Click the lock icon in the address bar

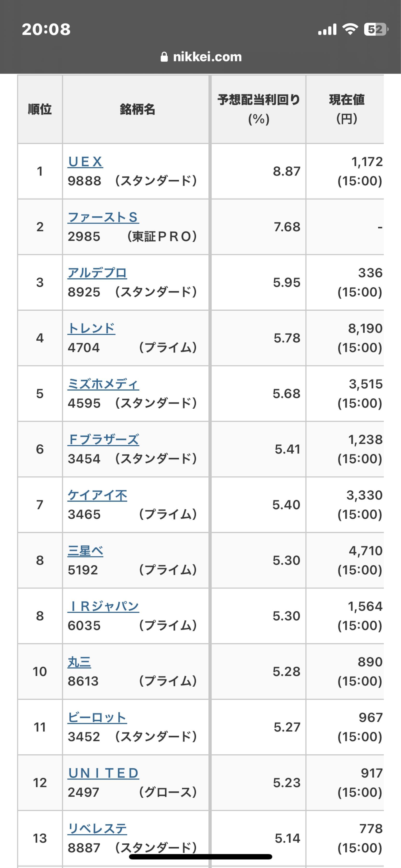[165, 57]
